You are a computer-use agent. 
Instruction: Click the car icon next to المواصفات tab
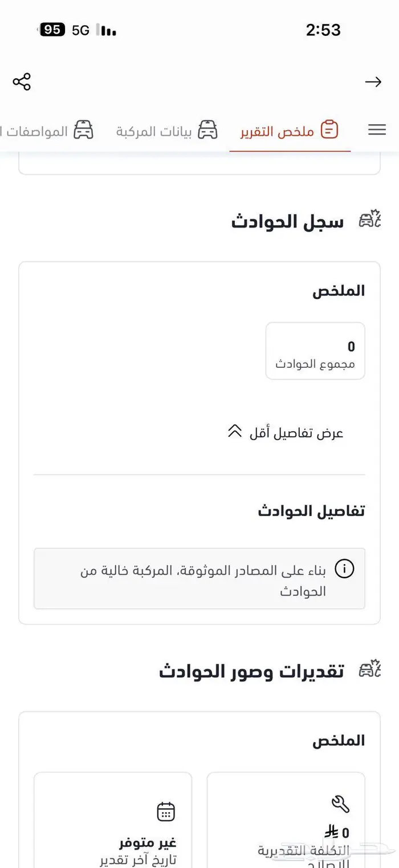[x=84, y=130]
